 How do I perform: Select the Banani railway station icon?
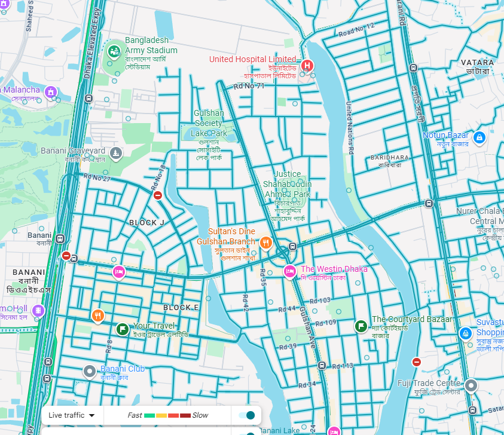click(x=60, y=238)
